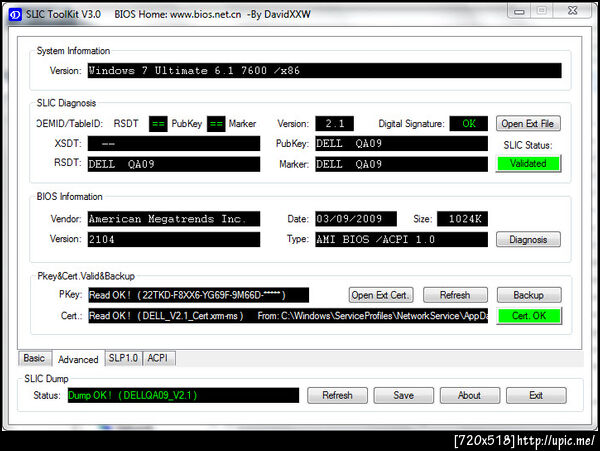
Task: Click the SLIC Version 2.1 field
Action: [x=334, y=124]
